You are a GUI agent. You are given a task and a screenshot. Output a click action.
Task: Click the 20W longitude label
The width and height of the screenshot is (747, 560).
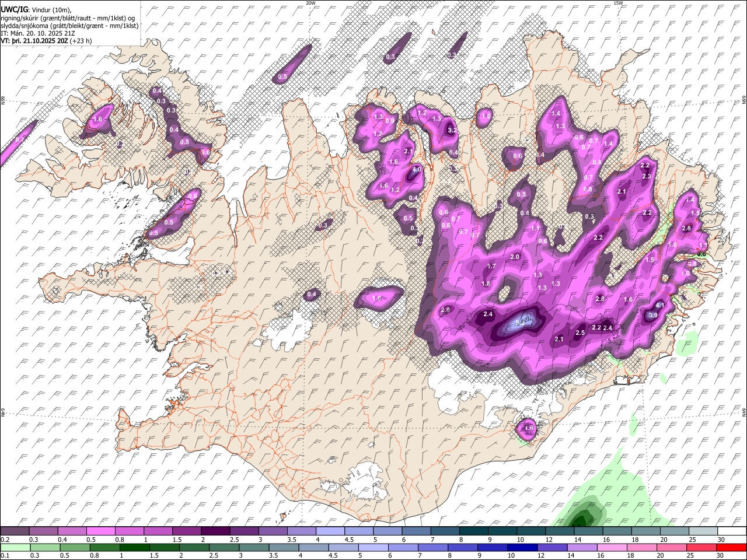click(x=310, y=3)
